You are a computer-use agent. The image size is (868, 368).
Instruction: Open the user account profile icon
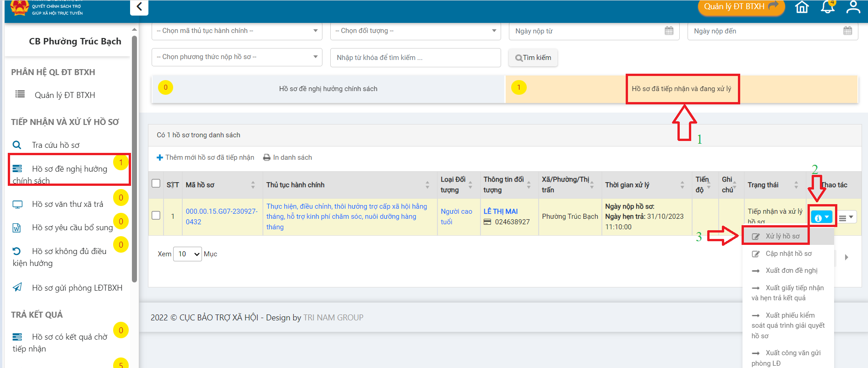(853, 7)
